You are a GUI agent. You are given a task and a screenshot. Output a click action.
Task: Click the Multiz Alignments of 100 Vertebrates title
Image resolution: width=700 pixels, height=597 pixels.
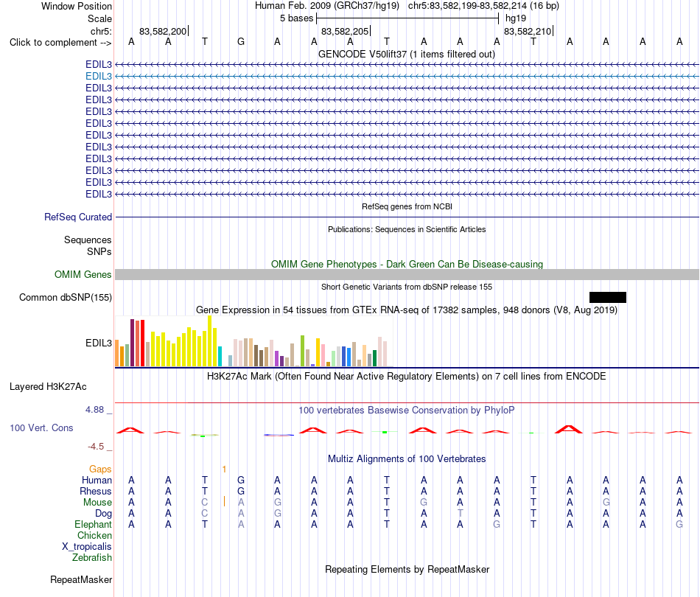(407, 458)
